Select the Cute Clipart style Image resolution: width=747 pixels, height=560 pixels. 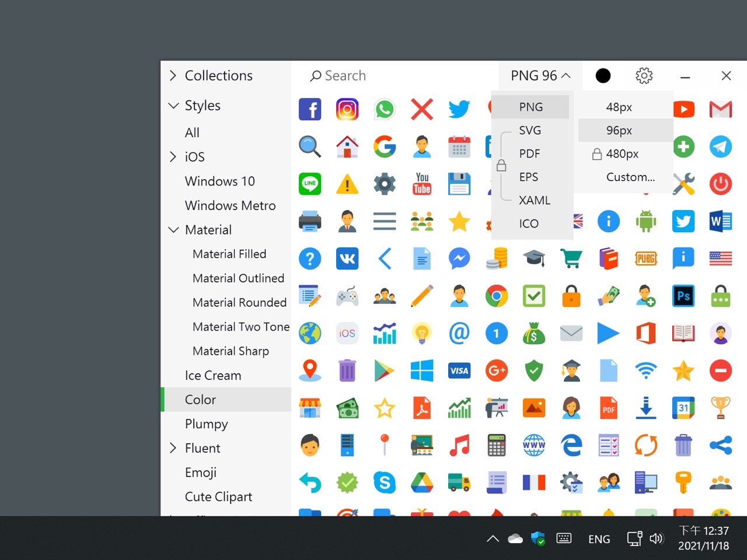[x=226, y=497]
